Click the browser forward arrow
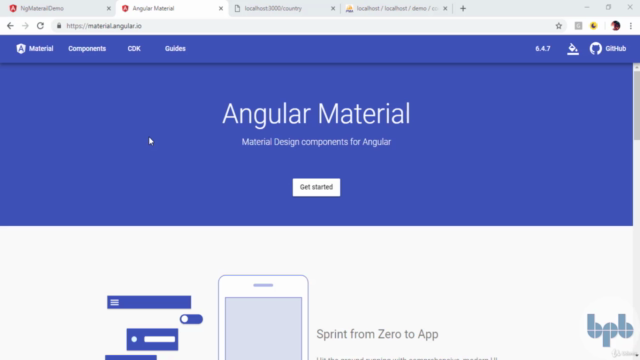Image resolution: width=640 pixels, height=360 pixels. click(25, 26)
